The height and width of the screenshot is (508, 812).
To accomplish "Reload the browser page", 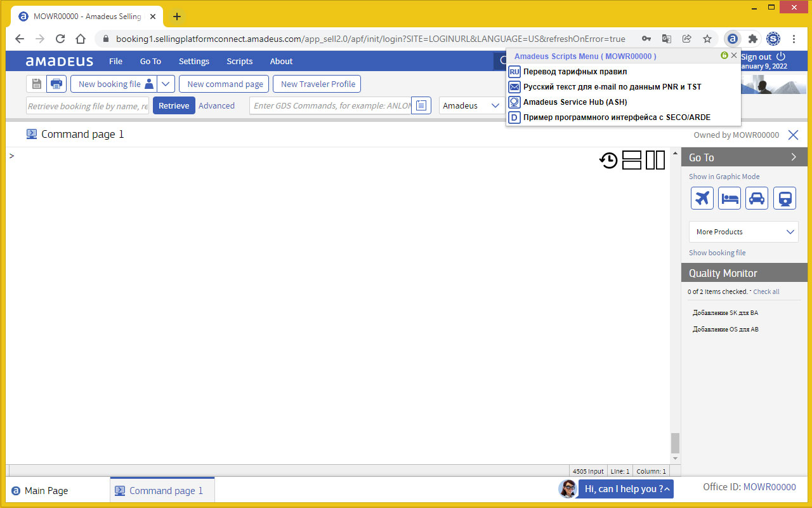I will pyautogui.click(x=60, y=39).
